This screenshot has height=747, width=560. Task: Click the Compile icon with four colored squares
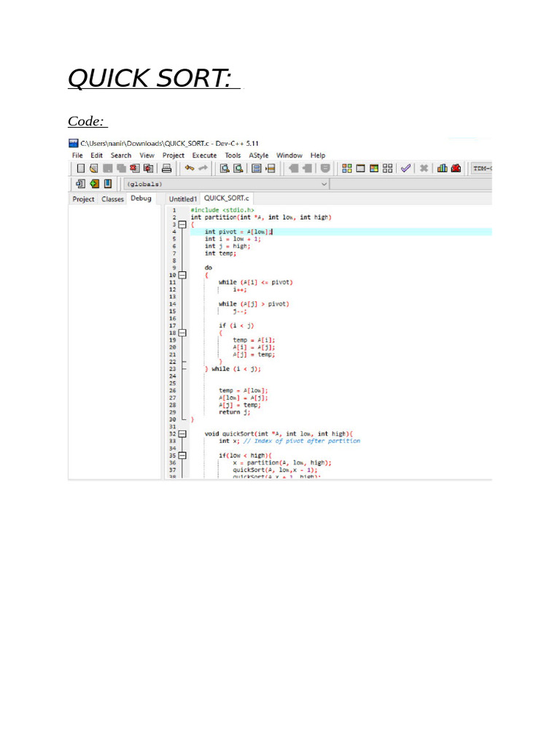[347, 169]
